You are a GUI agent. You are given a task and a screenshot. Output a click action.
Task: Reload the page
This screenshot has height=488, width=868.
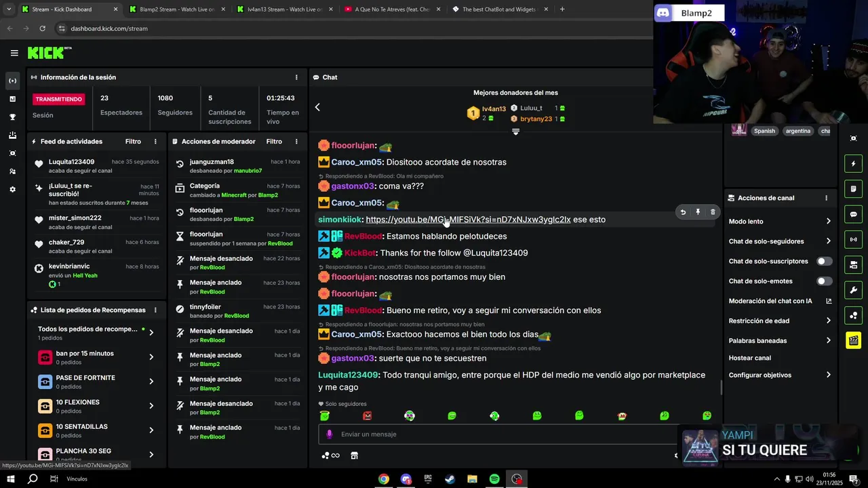pyautogui.click(x=42, y=28)
